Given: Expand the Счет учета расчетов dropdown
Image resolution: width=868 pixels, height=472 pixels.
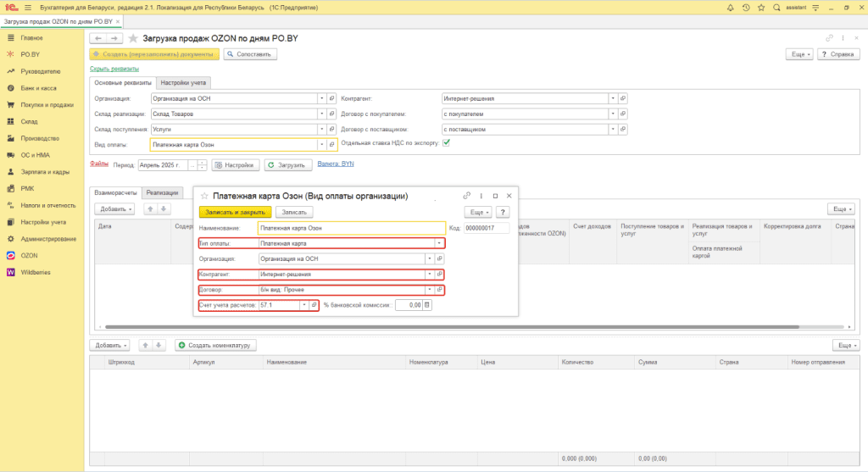Looking at the screenshot, I should pos(304,305).
